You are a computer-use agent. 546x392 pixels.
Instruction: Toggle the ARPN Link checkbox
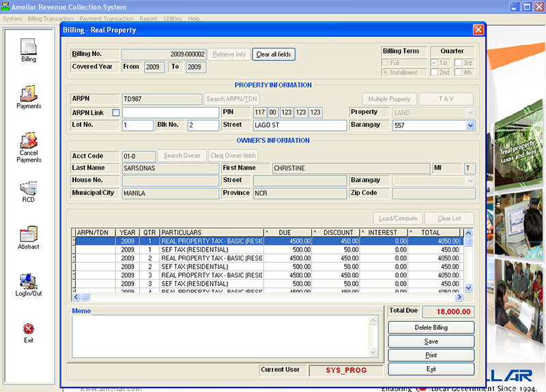coord(116,112)
